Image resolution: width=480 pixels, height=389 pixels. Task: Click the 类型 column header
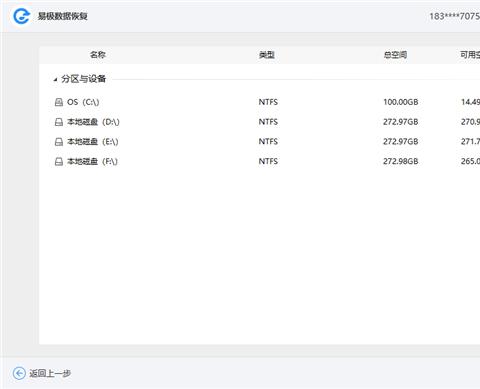[x=267, y=55]
